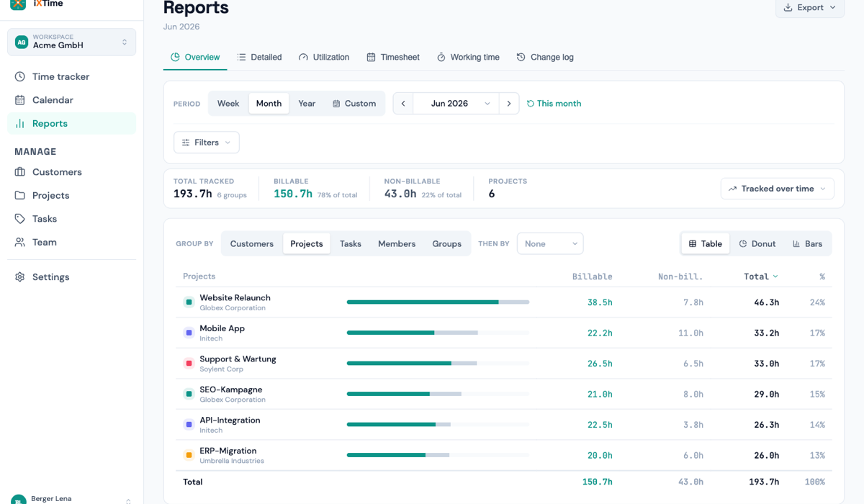Open Settings gear icon in sidebar
Screen dimensions: 864x504
[x=20, y=276]
